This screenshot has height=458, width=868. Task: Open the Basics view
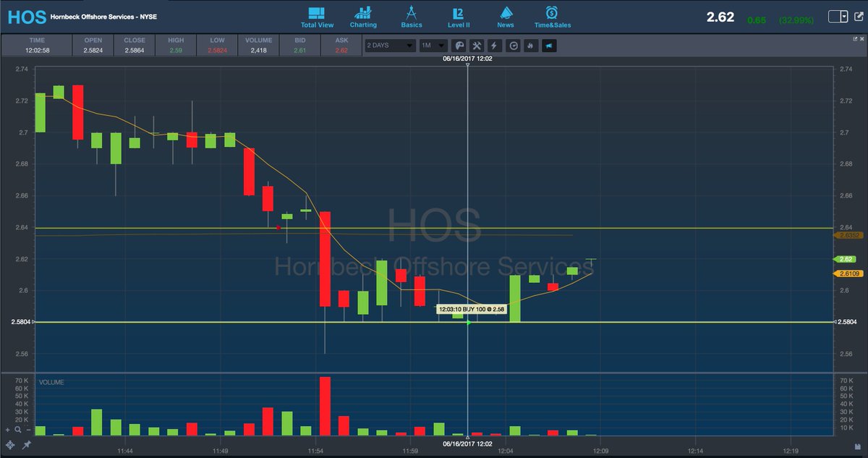click(411, 16)
